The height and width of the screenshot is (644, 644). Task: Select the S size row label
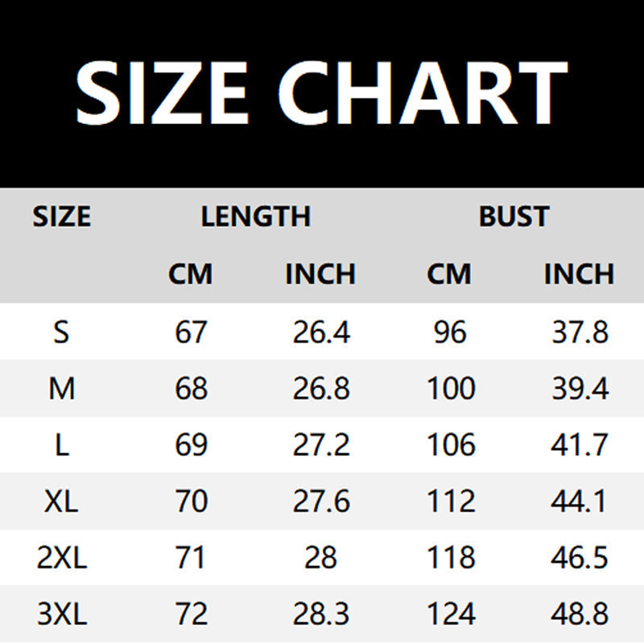[62, 332]
